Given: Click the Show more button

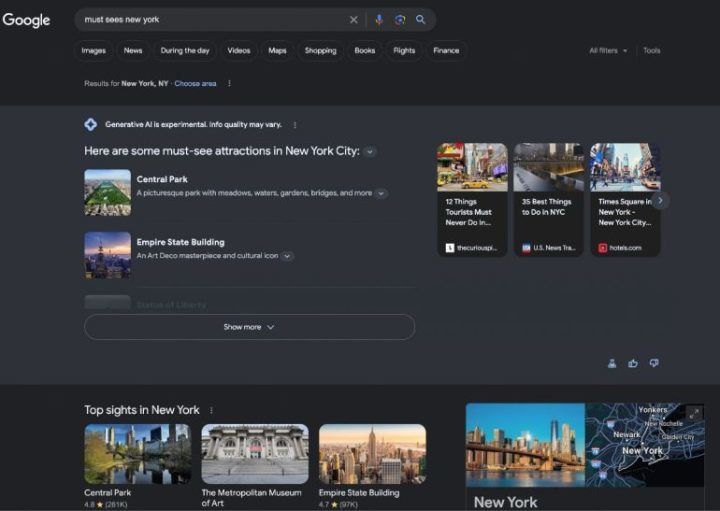Looking at the screenshot, I should [x=249, y=327].
